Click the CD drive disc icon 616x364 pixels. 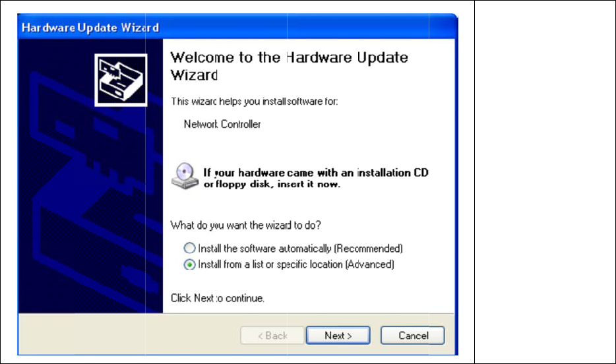185,176
